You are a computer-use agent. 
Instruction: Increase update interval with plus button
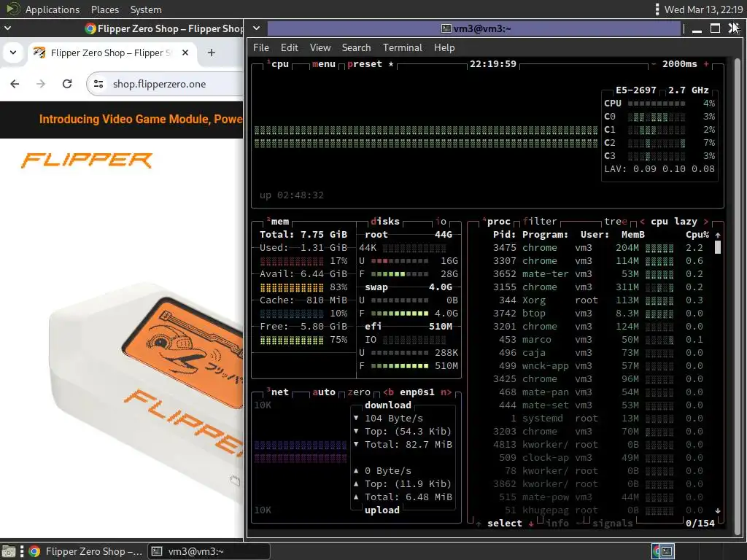tap(706, 64)
